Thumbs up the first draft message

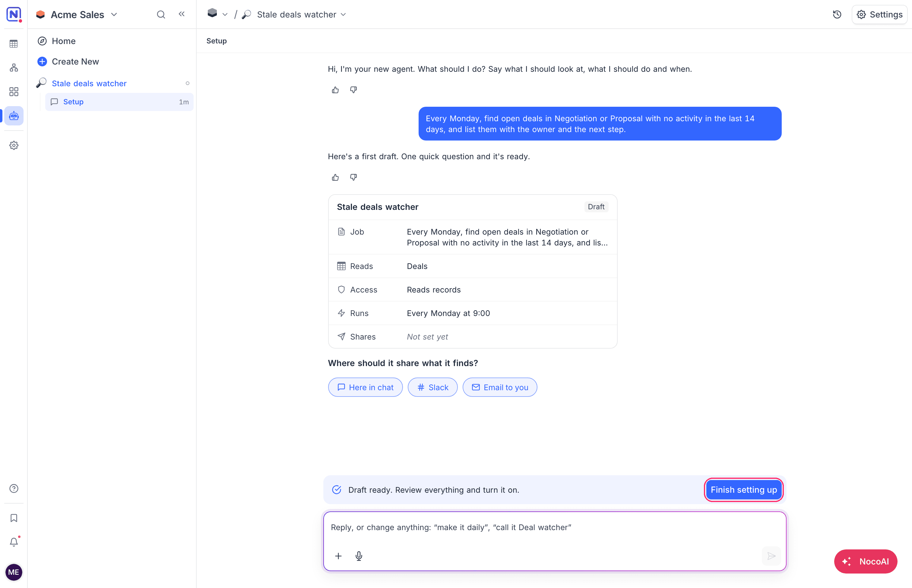335,178
